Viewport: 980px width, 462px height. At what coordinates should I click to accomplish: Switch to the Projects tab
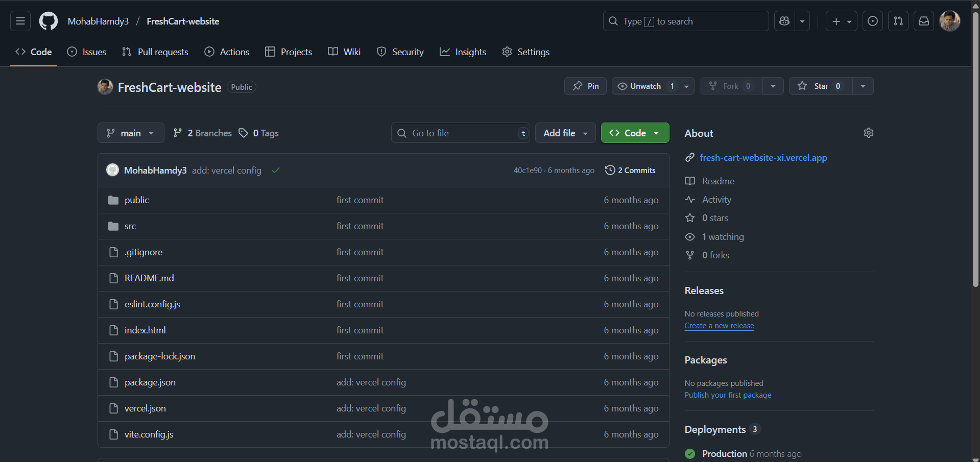click(x=289, y=52)
